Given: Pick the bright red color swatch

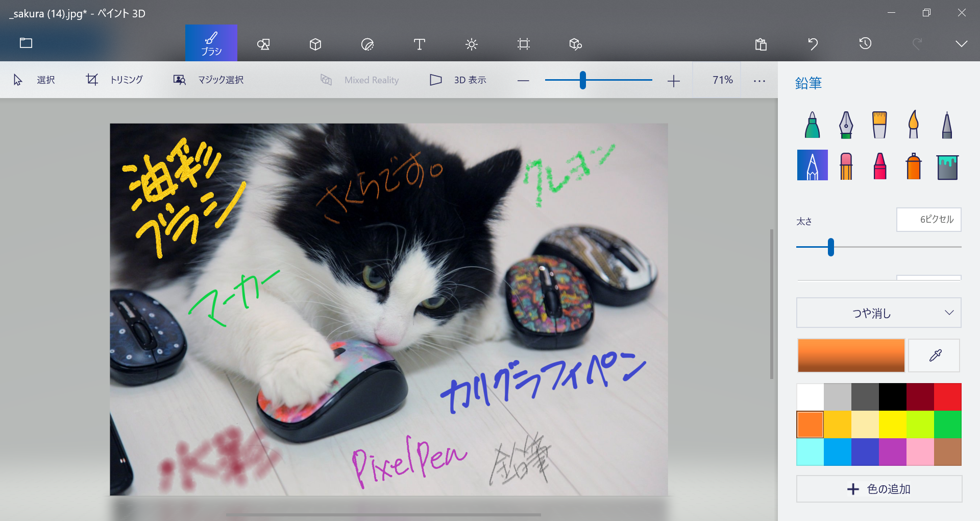Looking at the screenshot, I should 948,397.
